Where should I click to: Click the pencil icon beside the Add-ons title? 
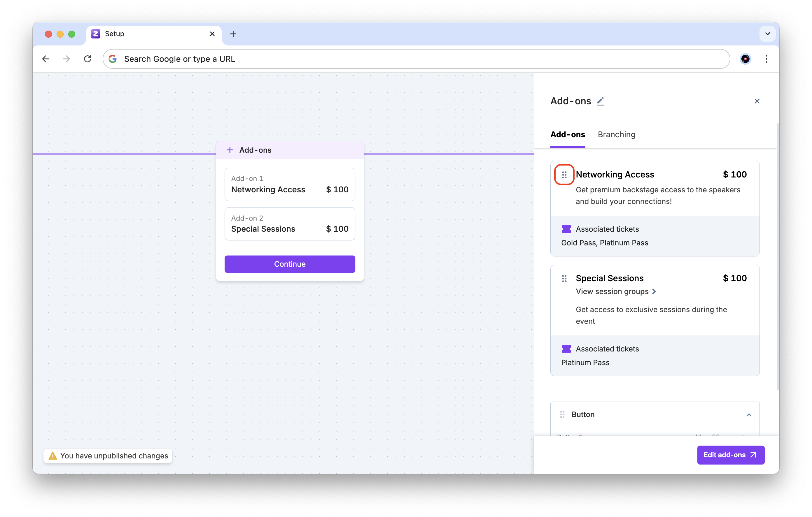pyautogui.click(x=601, y=101)
